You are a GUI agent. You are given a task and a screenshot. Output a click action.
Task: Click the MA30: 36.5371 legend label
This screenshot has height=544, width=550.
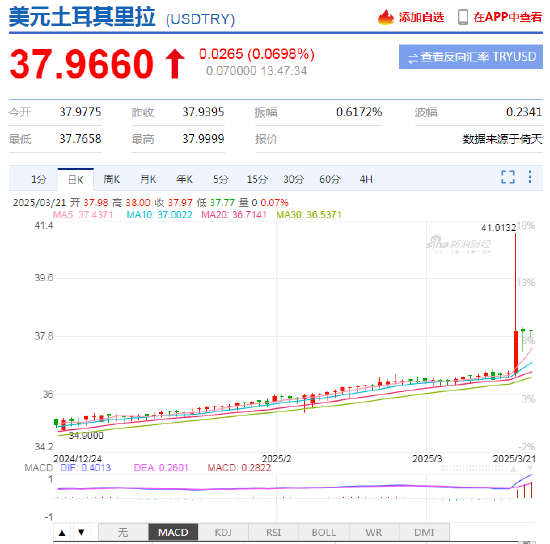(309, 215)
